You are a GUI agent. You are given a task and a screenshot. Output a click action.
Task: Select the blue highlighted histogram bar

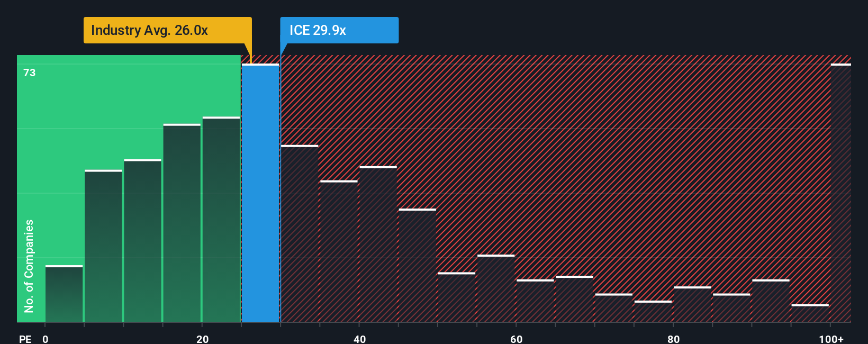[x=260, y=193]
